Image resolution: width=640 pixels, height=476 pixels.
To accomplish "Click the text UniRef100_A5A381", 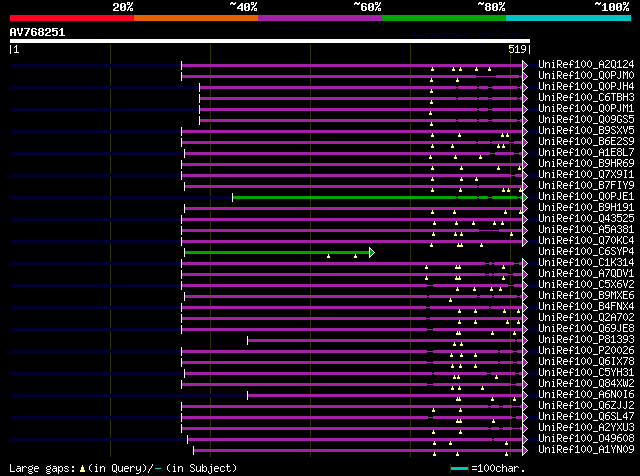I will click(x=586, y=230).
